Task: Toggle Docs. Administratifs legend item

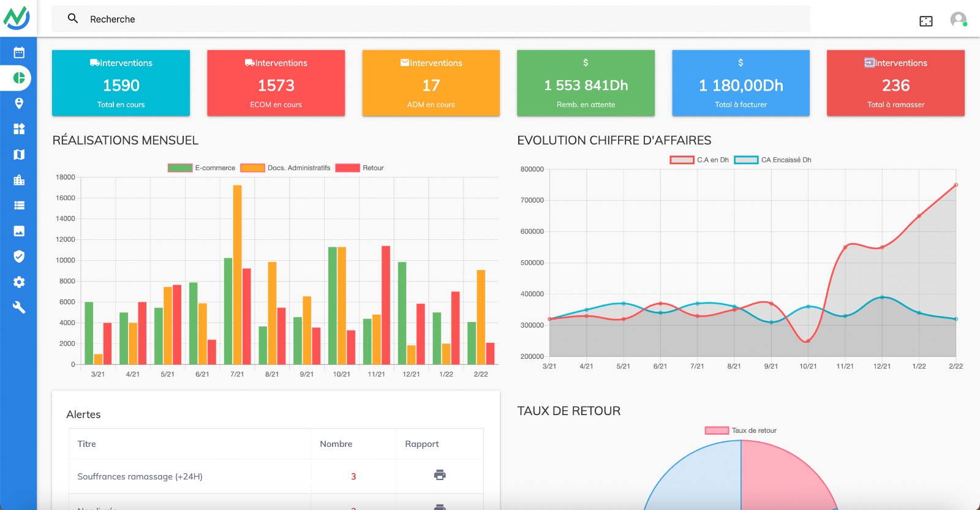Action: click(285, 168)
